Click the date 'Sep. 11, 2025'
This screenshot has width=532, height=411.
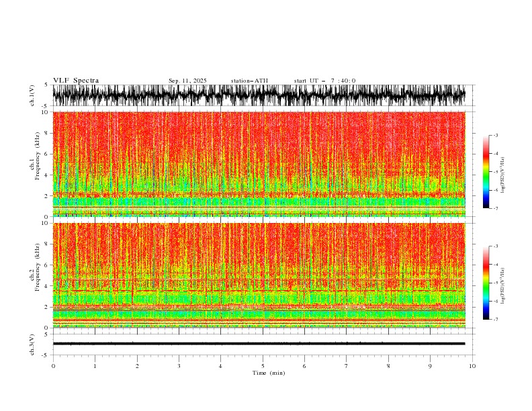(187, 81)
